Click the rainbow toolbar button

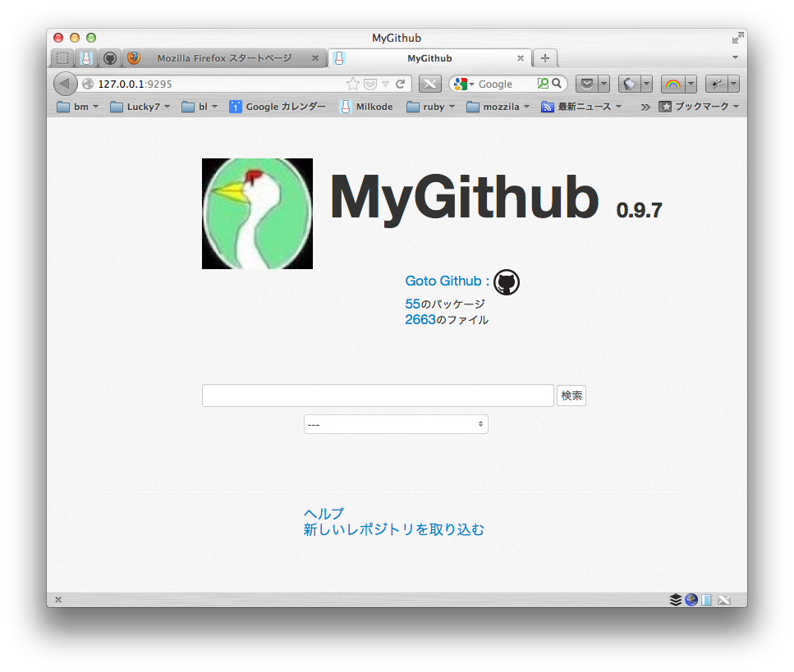[673, 84]
